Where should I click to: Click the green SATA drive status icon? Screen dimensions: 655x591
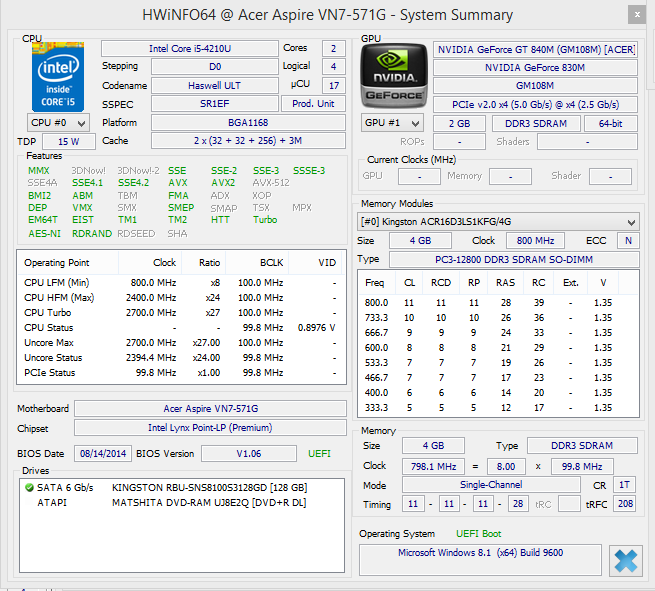click(x=29, y=487)
